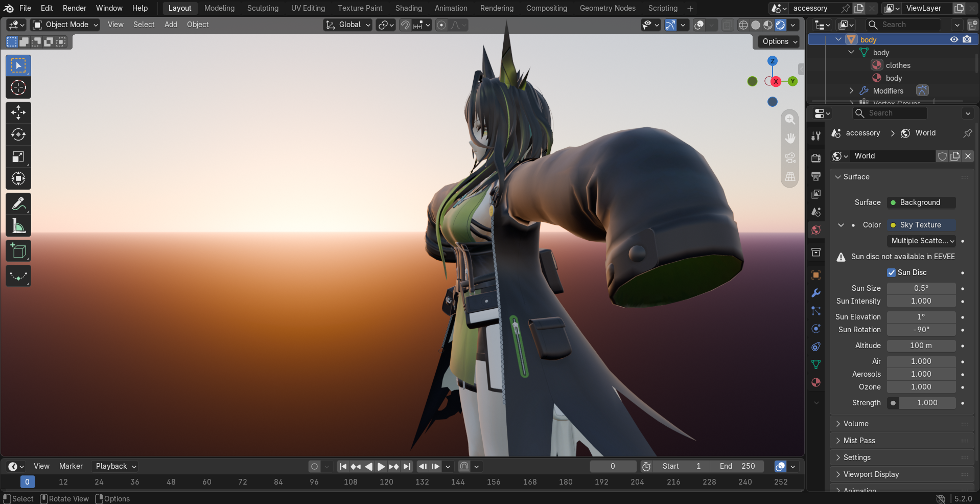
Task: Select the Annotate tool
Action: [x=18, y=203]
